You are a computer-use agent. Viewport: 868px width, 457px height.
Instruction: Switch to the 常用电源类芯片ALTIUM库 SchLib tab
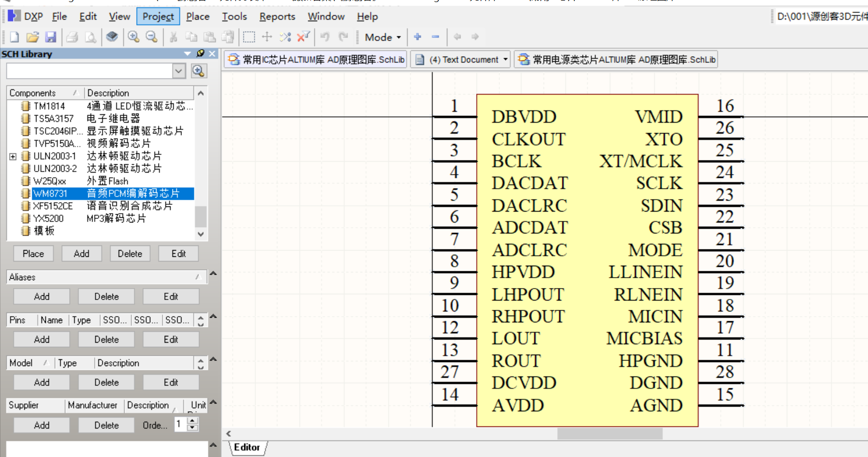click(617, 60)
